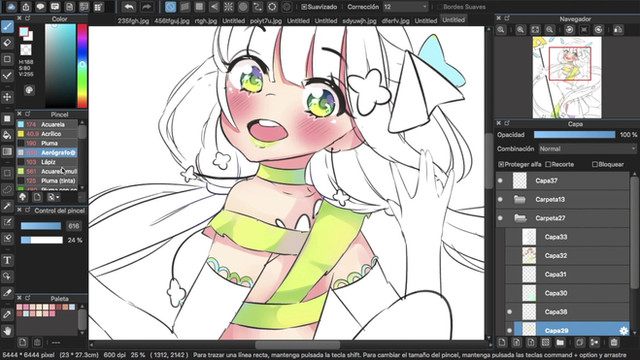The width and height of the screenshot is (640, 360).
Task: Enable the Recorte checkbox
Action: pos(548,164)
